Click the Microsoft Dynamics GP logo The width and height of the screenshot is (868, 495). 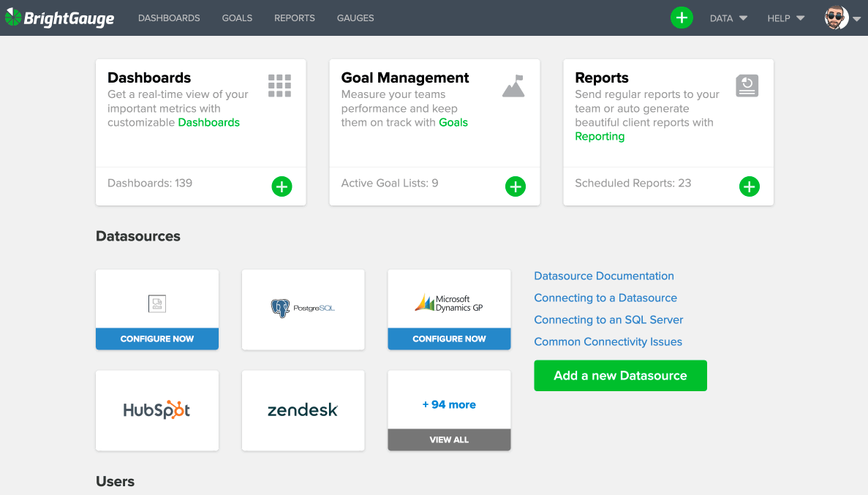[449, 303]
